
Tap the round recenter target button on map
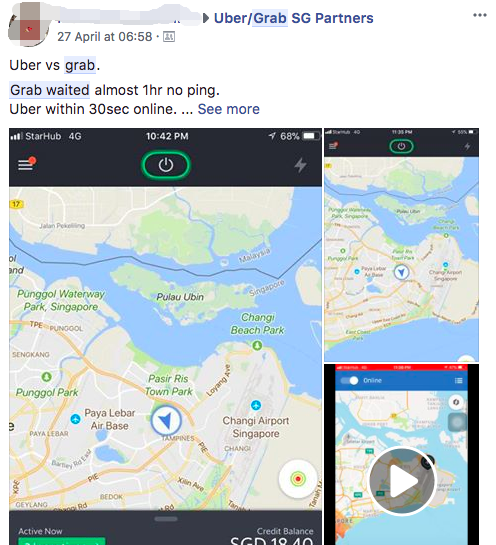pyautogui.click(x=298, y=479)
